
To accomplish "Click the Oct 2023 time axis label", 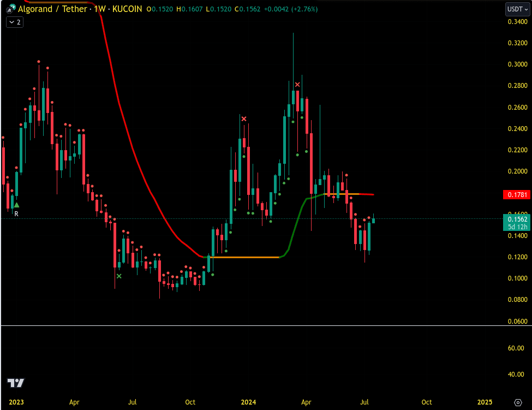I will click(190, 402).
